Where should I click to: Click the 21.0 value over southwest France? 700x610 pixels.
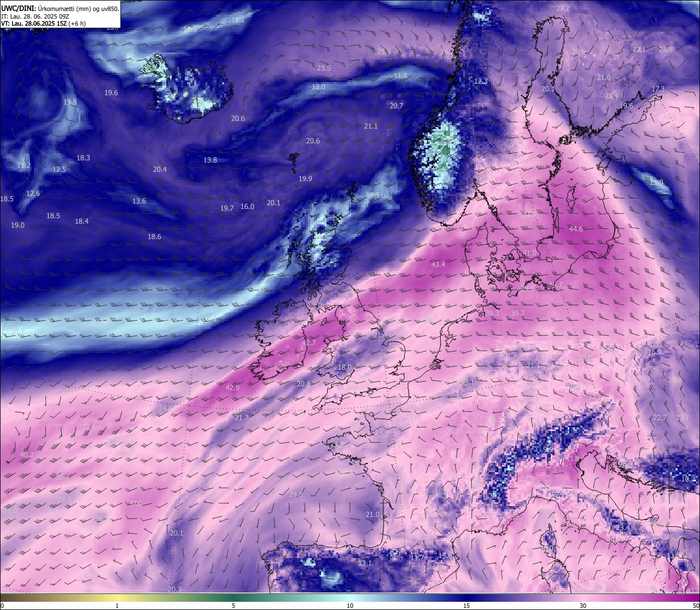[372, 514]
